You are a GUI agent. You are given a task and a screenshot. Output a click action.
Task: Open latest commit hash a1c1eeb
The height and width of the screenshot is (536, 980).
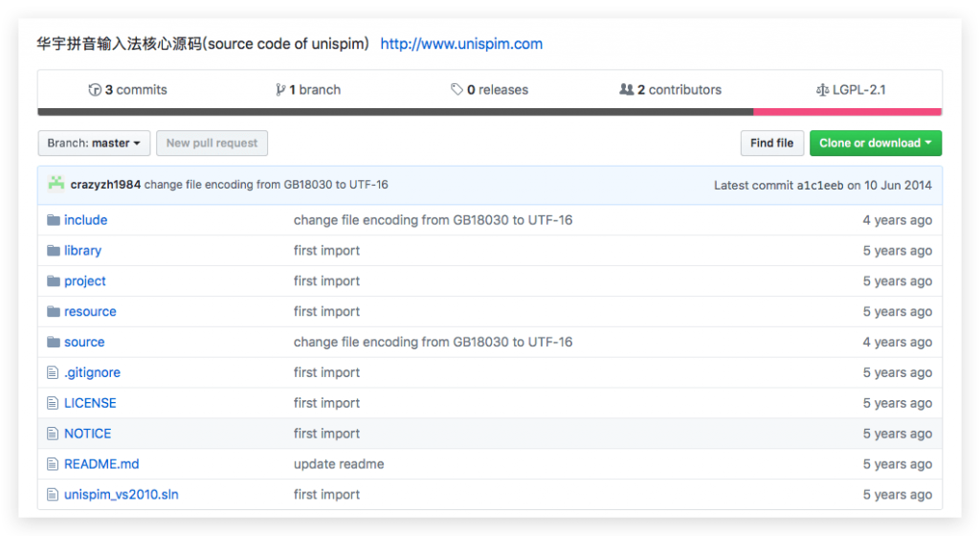click(x=820, y=185)
